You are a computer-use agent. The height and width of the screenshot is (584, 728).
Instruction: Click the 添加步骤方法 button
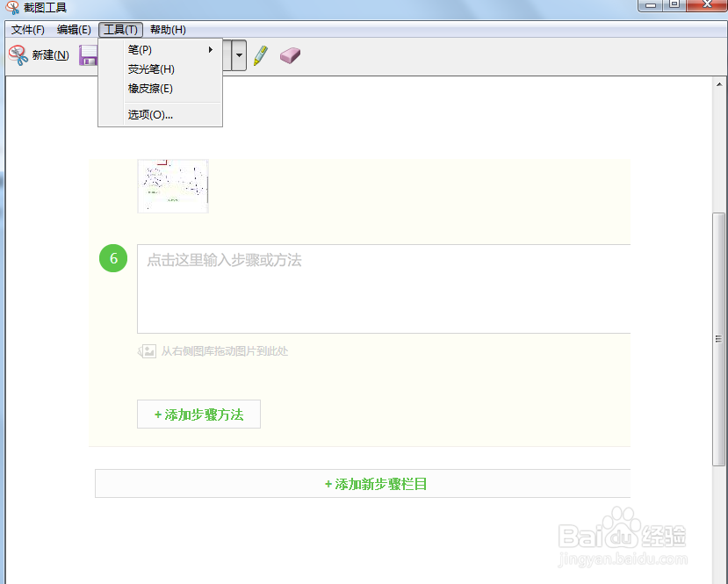coord(198,414)
